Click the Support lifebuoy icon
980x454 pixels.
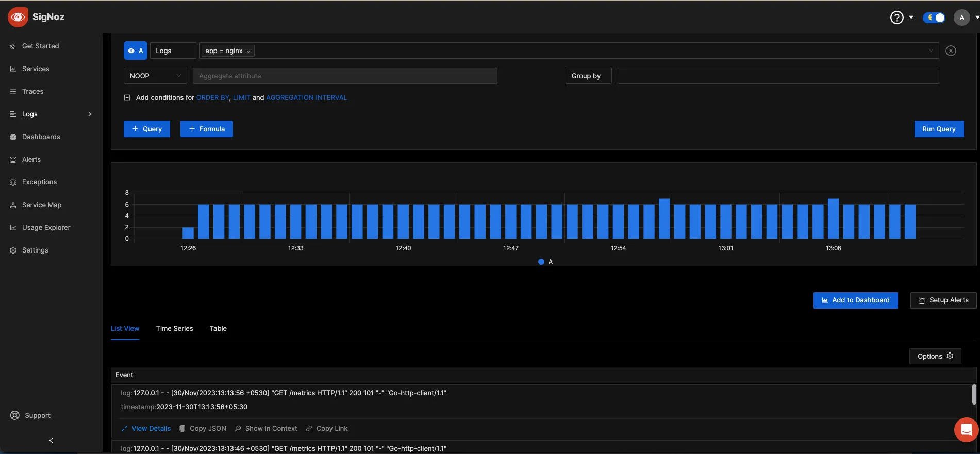click(x=15, y=415)
